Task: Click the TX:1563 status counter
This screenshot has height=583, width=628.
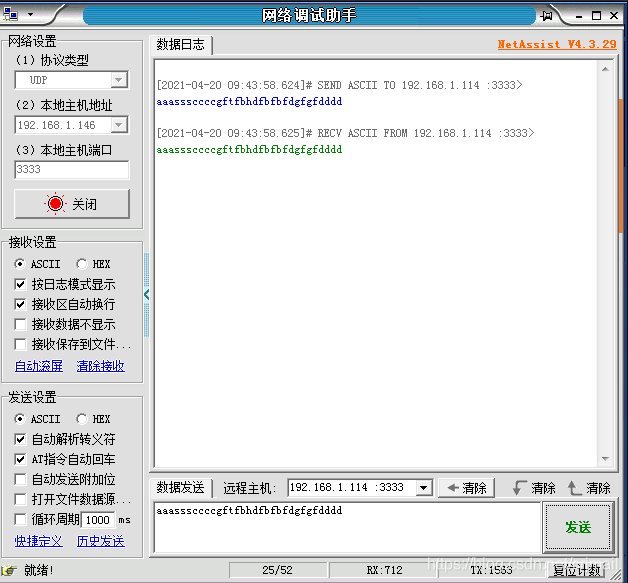Action: click(491, 570)
